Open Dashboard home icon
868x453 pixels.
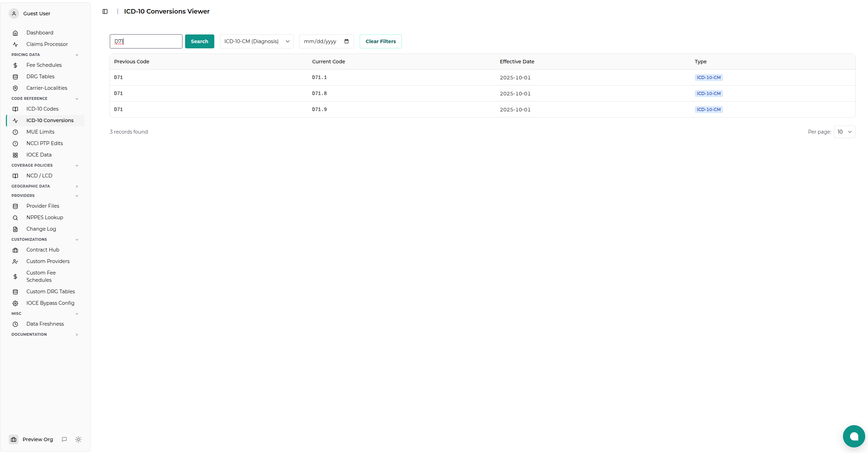15,33
